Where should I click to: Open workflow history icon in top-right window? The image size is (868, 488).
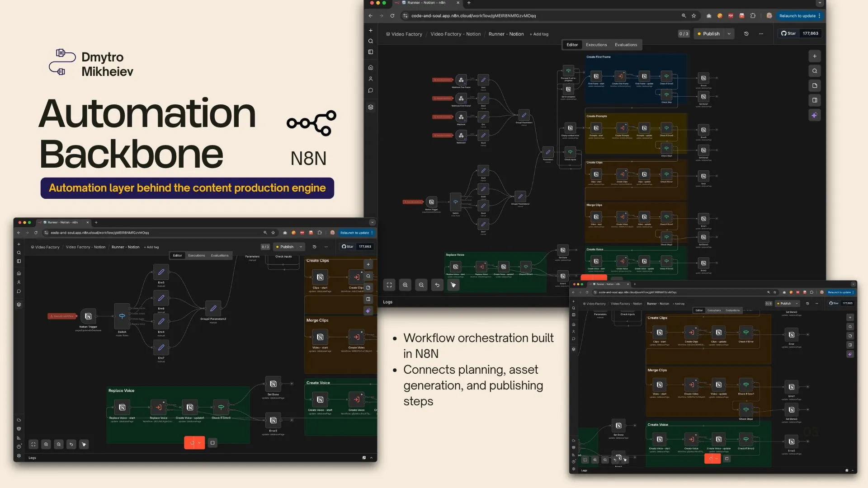click(x=746, y=34)
